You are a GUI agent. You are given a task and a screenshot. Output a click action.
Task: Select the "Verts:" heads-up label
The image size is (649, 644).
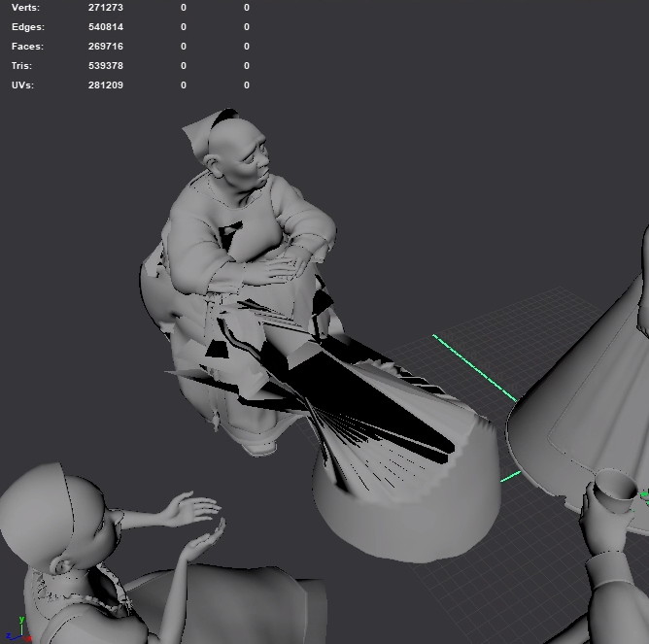[25, 8]
